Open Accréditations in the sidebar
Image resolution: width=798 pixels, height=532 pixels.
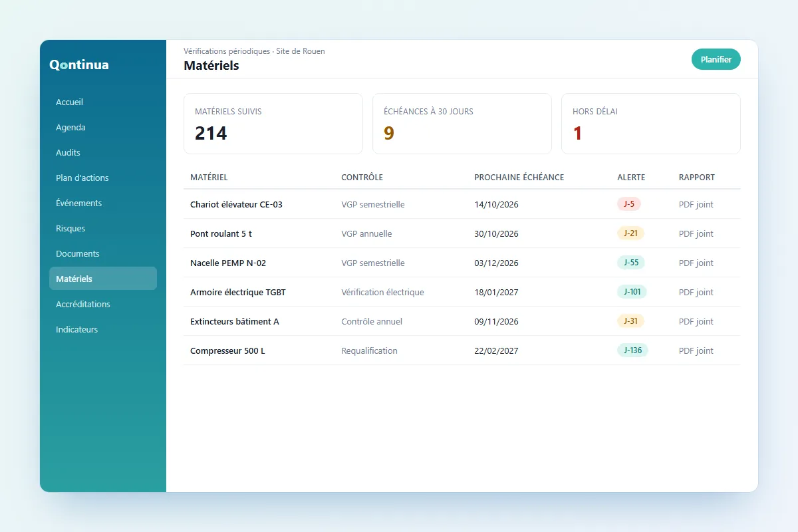click(x=103, y=304)
